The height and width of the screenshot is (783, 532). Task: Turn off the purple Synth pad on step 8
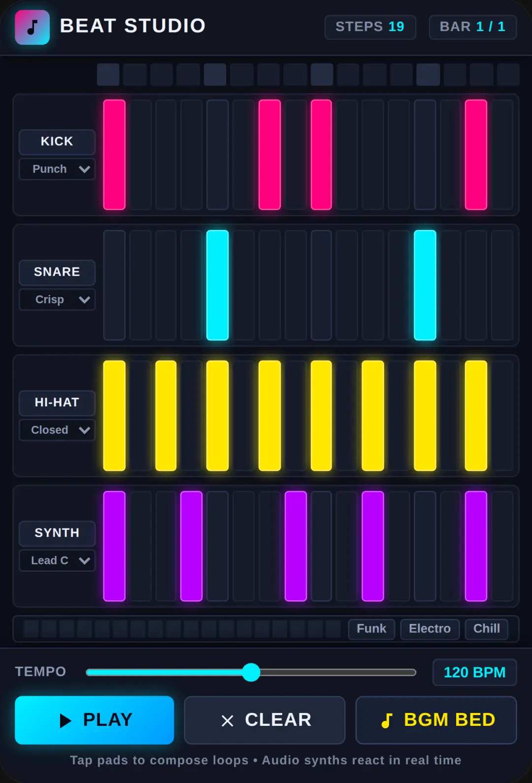pyautogui.click(x=296, y=546)
